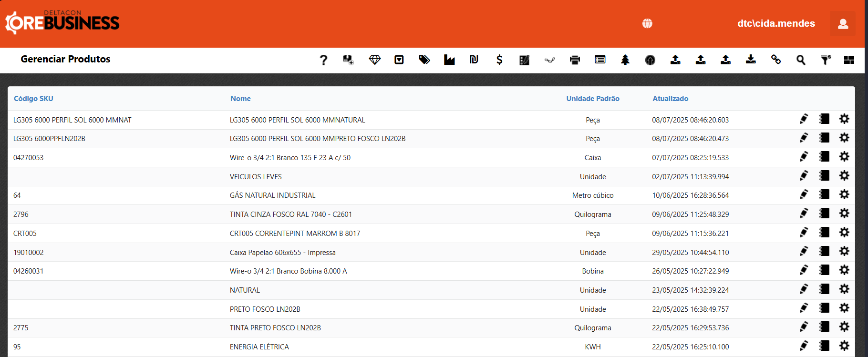Image resolution: width=868 pixels, height=357 pixels.
Task: Click the CoreBusiness logo
Action: pos(62,22)
